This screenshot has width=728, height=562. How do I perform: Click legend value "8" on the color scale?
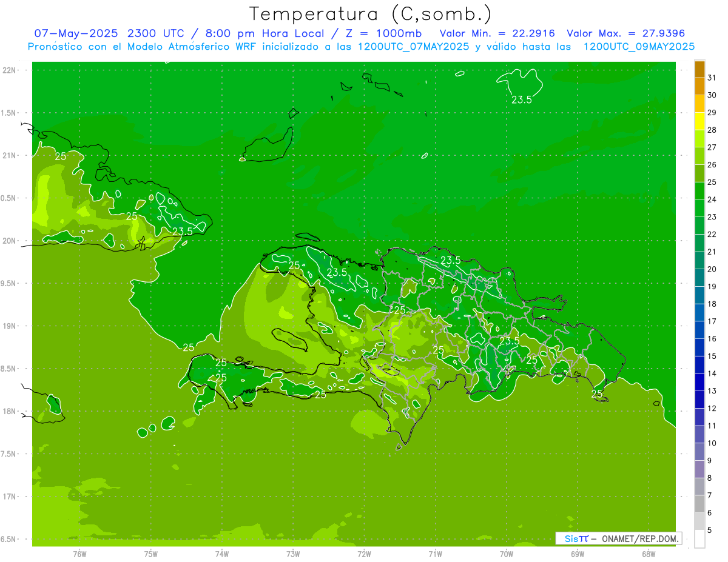[x=709, y=478]
